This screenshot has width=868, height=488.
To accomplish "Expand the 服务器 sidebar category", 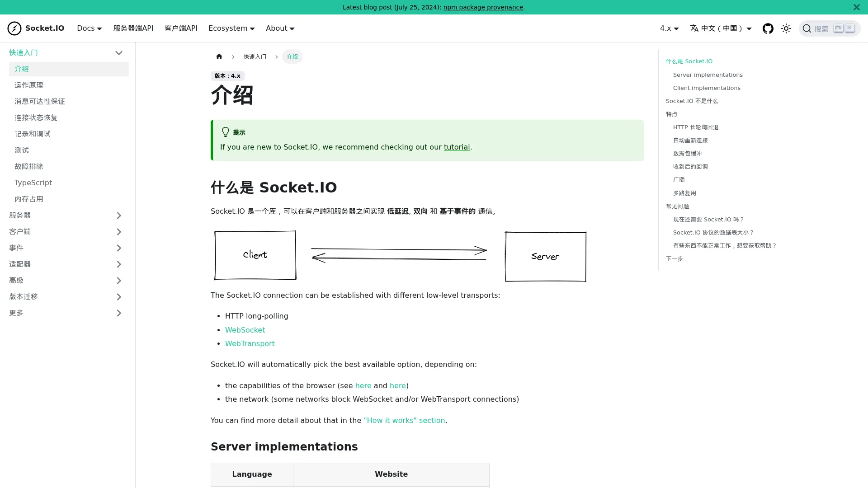I will click(x=119, y=216).
